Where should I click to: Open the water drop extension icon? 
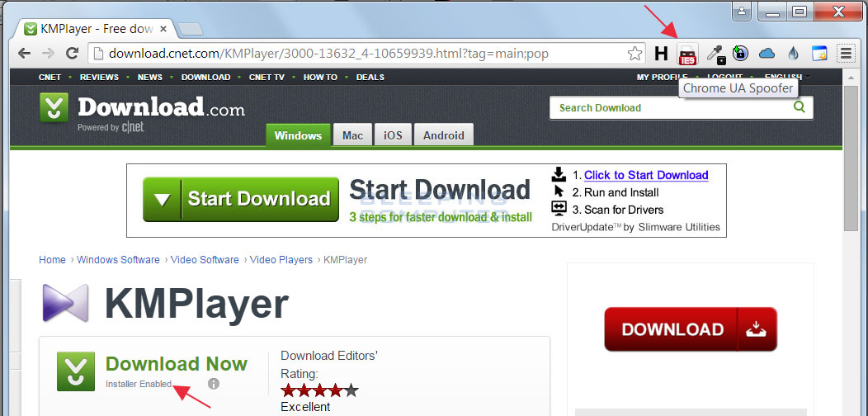pos(793,53)
